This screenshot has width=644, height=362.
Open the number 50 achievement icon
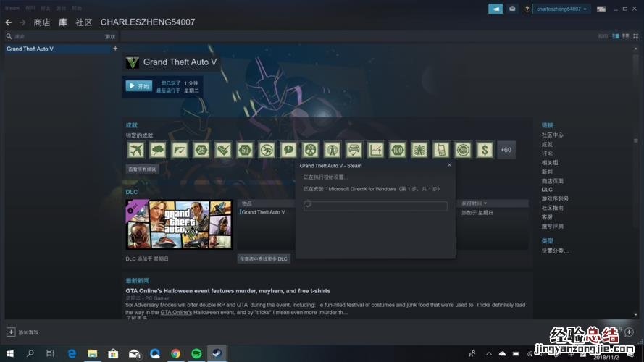[x=245, y=150]
